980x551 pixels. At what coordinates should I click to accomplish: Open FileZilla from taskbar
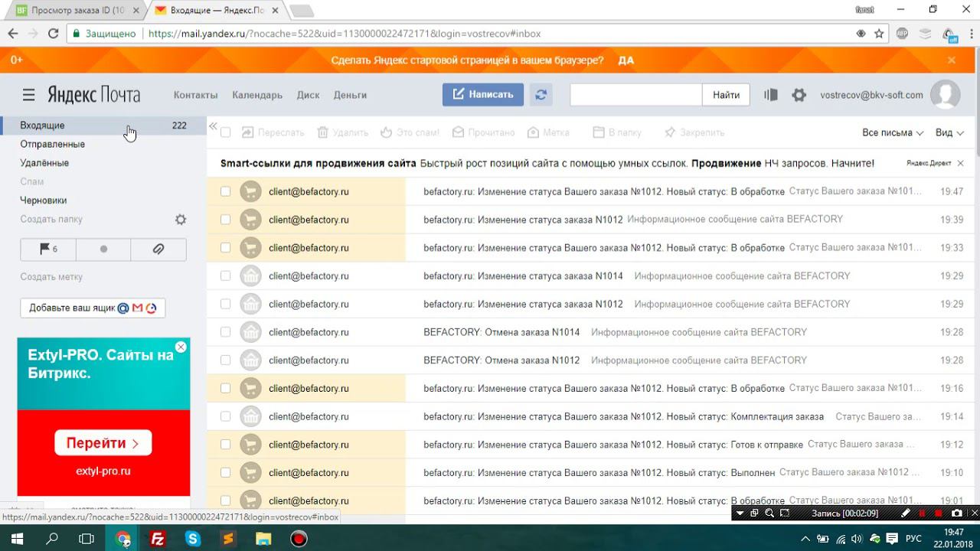tap(158, 539)
